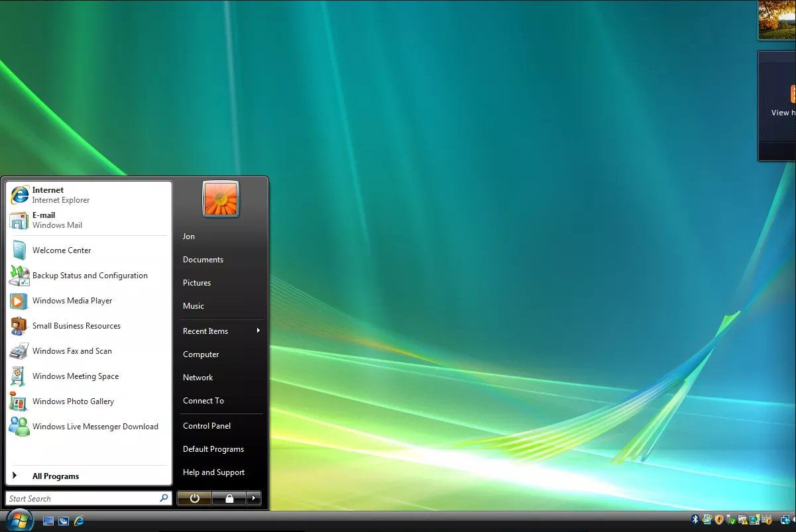Lock the computer with lock button
The image size is (796, 532).
[229, 499]
